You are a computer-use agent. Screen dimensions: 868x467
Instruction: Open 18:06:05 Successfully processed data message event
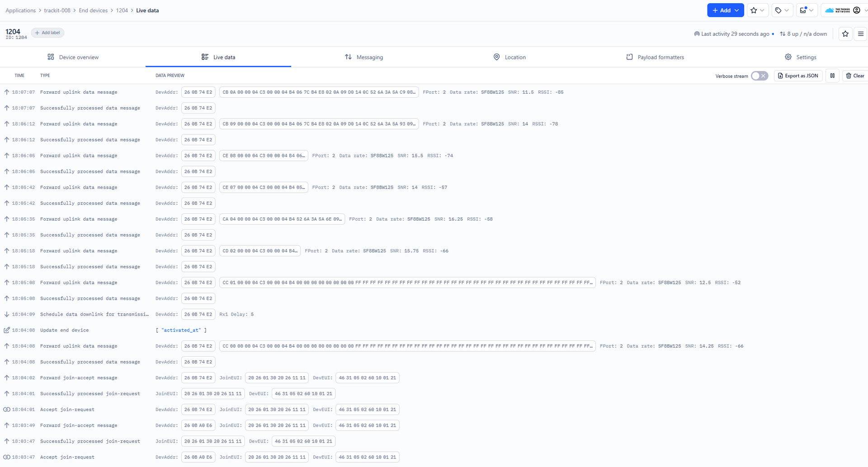(434, 171)
